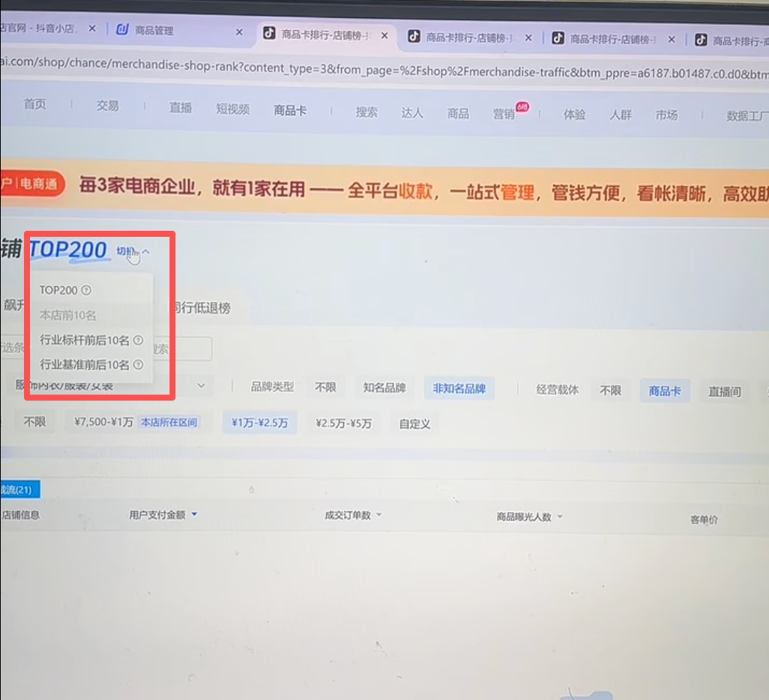Select the ¥2.5万-¥5万 price range
The image size is (769, 700).
(343, 423)
